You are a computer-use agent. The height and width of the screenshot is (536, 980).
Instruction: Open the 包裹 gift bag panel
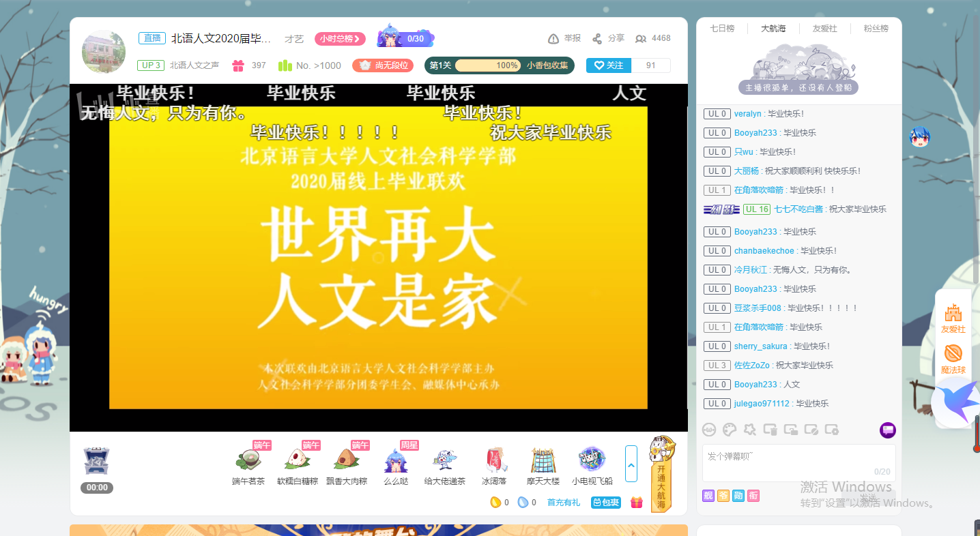[x=605, y=503]
